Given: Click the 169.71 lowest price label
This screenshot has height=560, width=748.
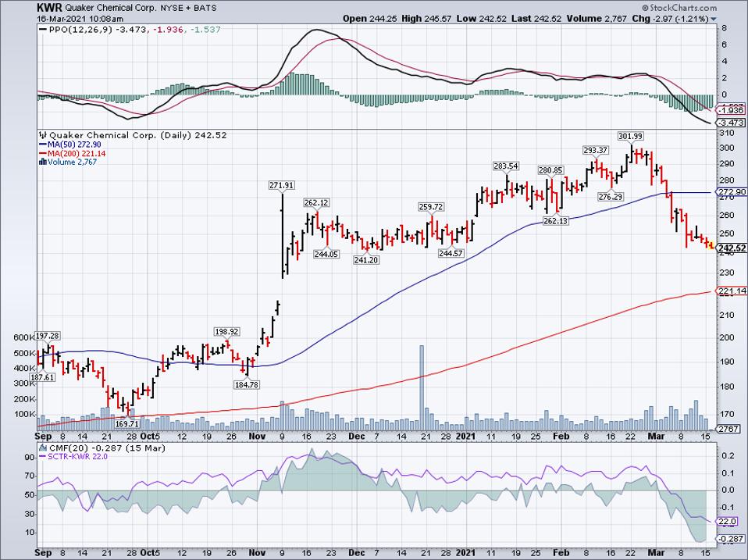Looking at the screenshot, I should coord(127,423).
